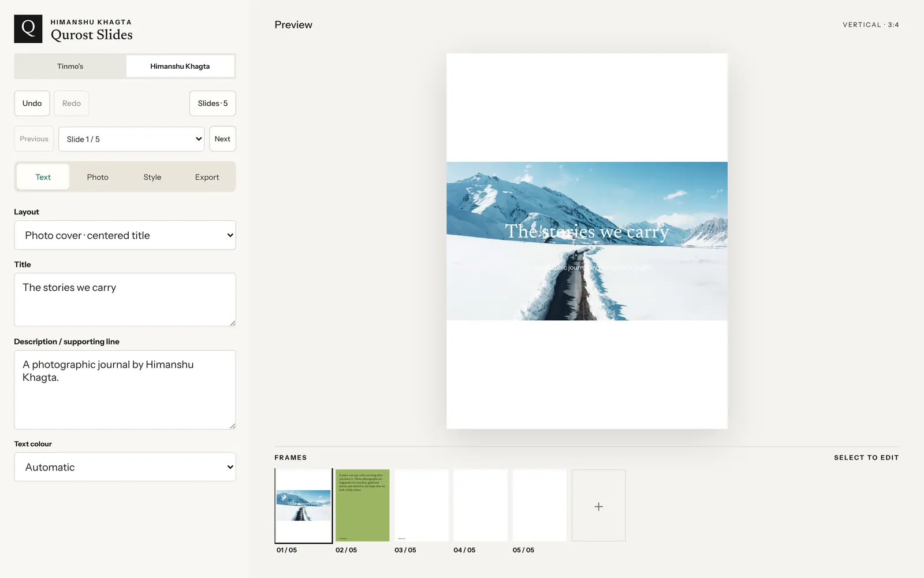Expand the Layout dropdown
Viewport: 924px width, 578px height.
click(x=125, y=235)
